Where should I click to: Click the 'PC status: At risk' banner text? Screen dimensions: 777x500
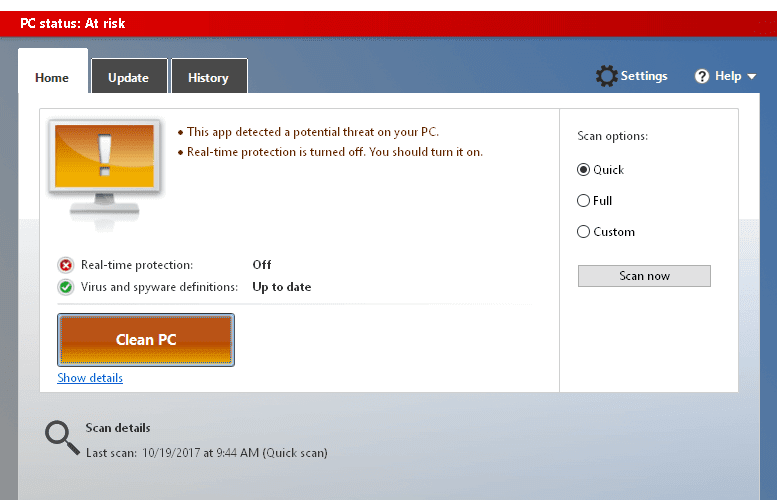point(73,23)
